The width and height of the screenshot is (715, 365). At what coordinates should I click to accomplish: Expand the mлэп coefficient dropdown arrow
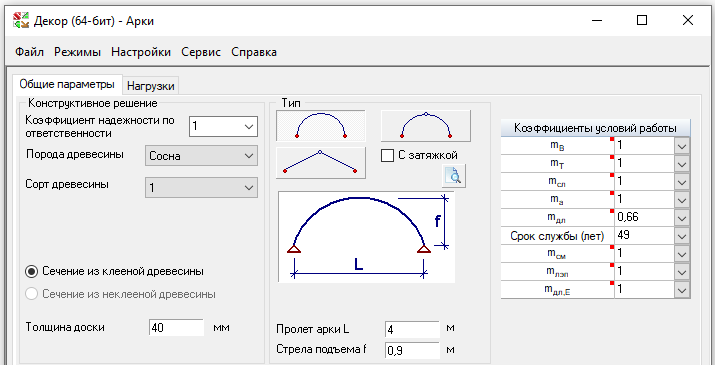[x=682, y=271]
